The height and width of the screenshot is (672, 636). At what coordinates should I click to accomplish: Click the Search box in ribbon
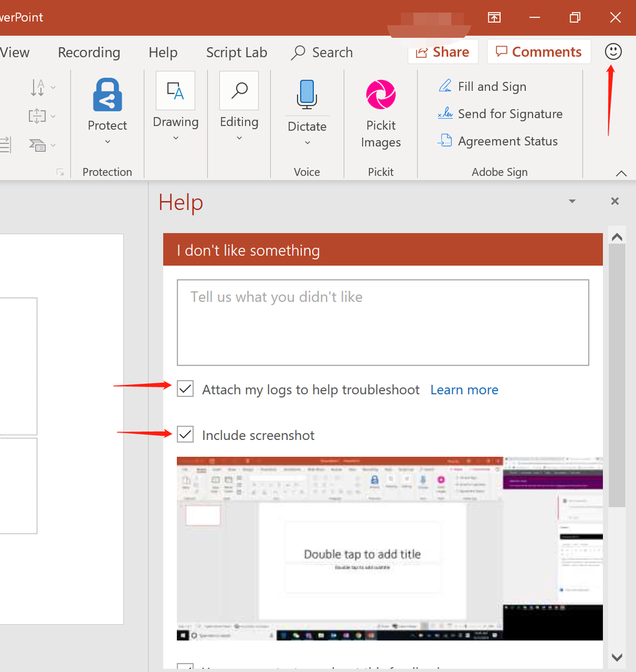322,52
